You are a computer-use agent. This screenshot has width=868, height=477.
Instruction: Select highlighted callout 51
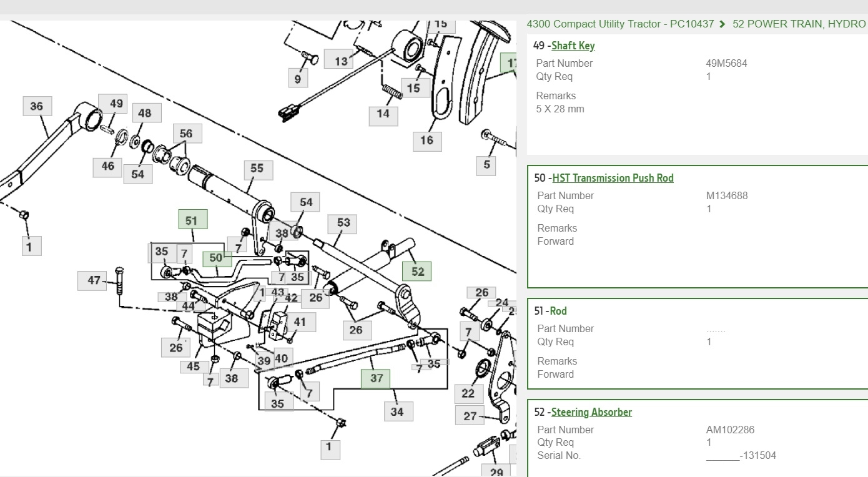coord(192,220)
